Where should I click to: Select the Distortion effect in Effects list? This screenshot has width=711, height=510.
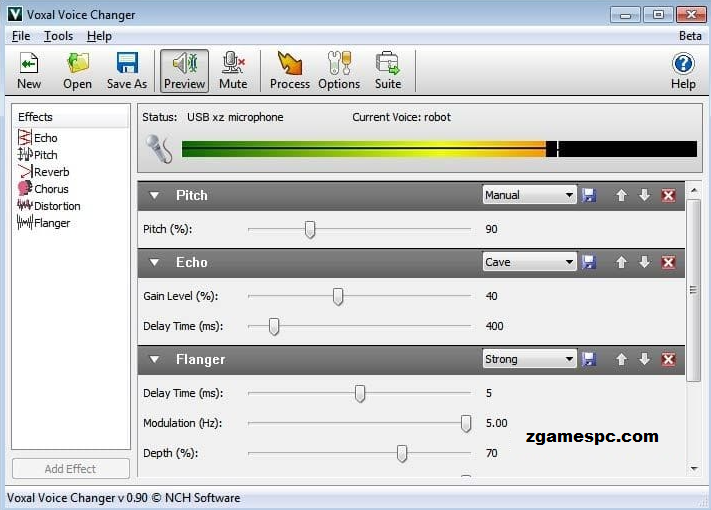coord(49,206)
